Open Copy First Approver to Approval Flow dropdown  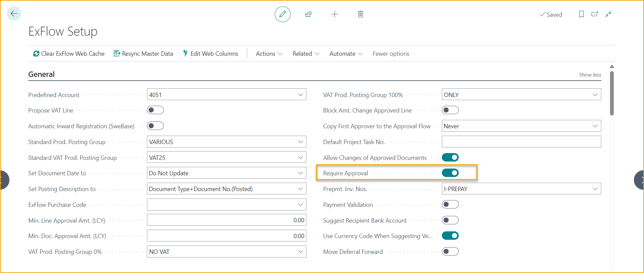[x=595, y=126]
